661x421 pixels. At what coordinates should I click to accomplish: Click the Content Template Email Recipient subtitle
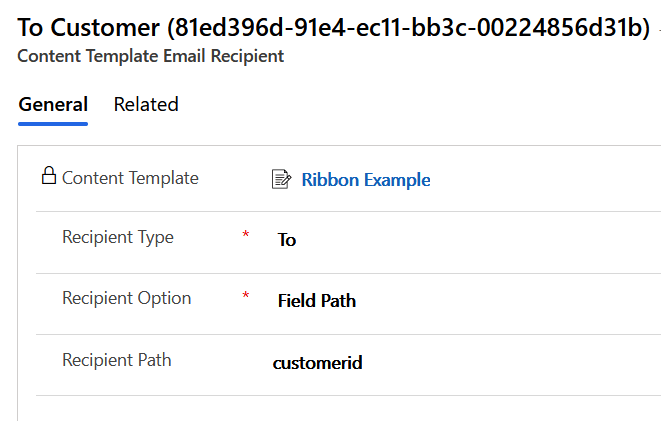(x=151, y=56)
